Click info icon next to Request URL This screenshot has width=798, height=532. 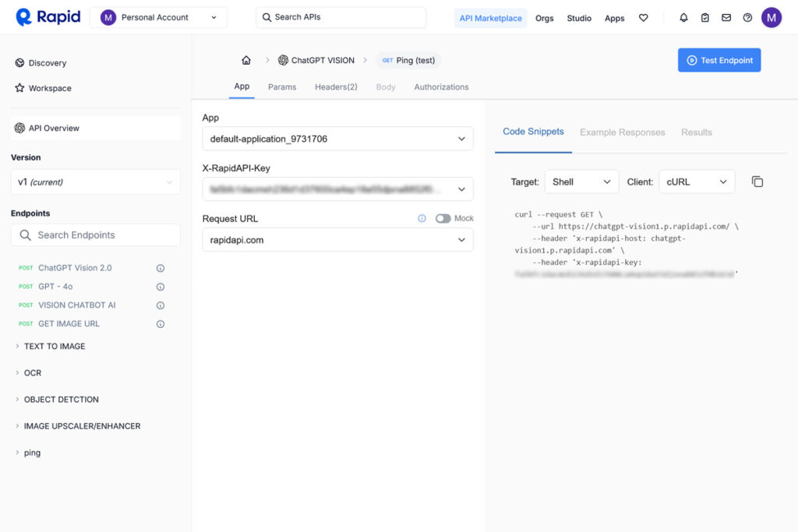422,218
